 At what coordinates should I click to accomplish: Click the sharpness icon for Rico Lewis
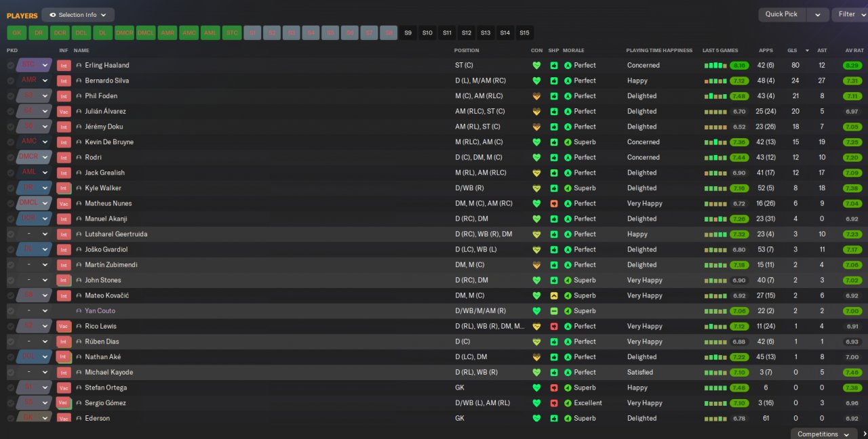553,326
